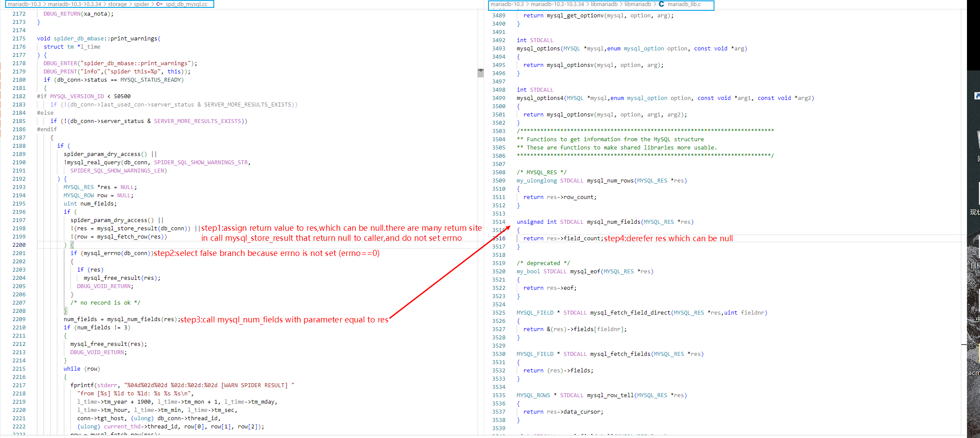Click the first libmariadb breadcrumb folder
Viewport: 980px width, 438px height.
pyautogui.click(x=604, y=4)
